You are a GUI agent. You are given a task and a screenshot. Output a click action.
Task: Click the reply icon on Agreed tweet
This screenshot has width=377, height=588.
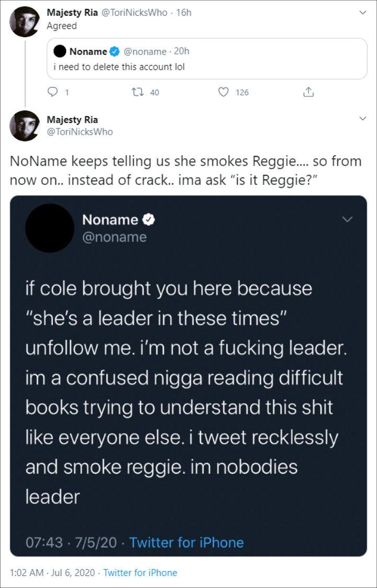click(52, 93)
